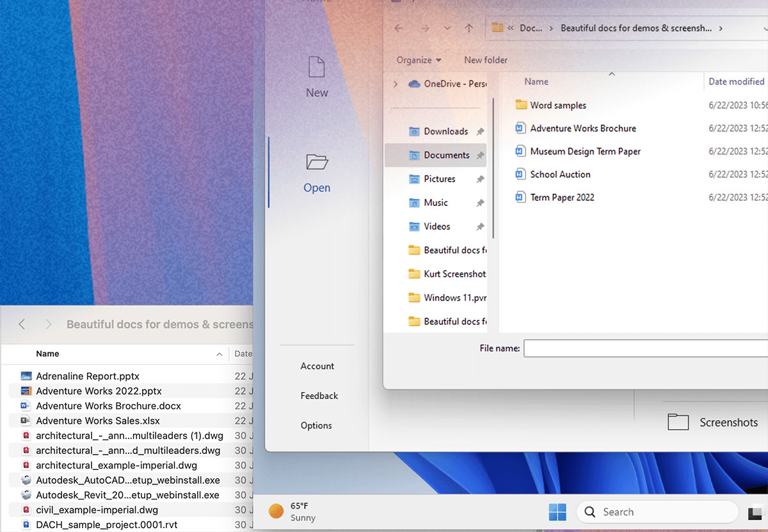Click the Word icon next to Adventure Works Brochure.docx
The width and height of the screenshot is (768, 532).
click(25, 405)
